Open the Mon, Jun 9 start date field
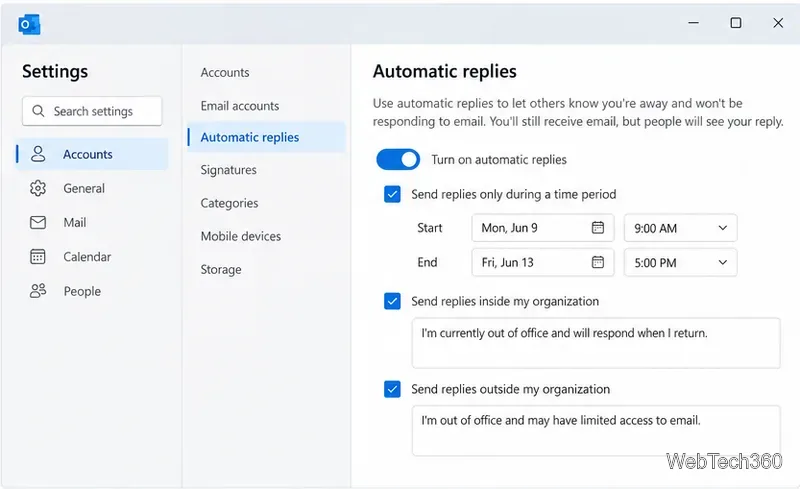The width and height of the screenshot is (800, 489). pos(542,228)
